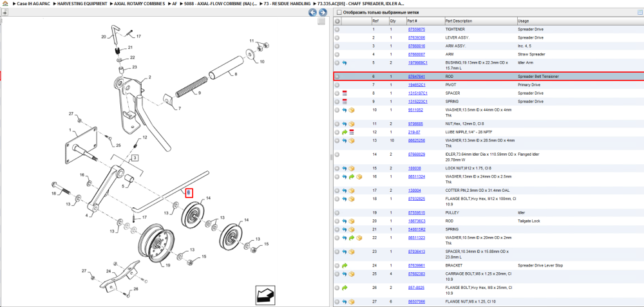Add PULLEY row with its plus icon
The image size is (644, 307).
click(x=337, y=213)
